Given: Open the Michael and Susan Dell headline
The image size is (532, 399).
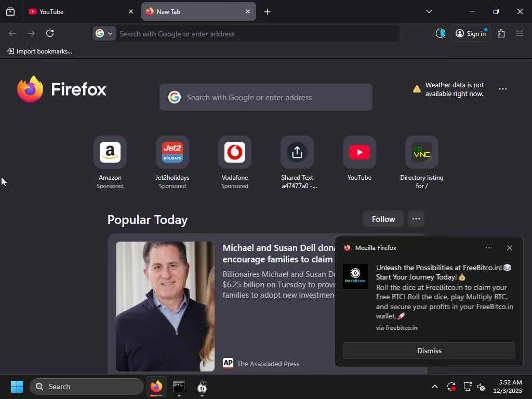Looking at the screenshot, I should 278,254.
